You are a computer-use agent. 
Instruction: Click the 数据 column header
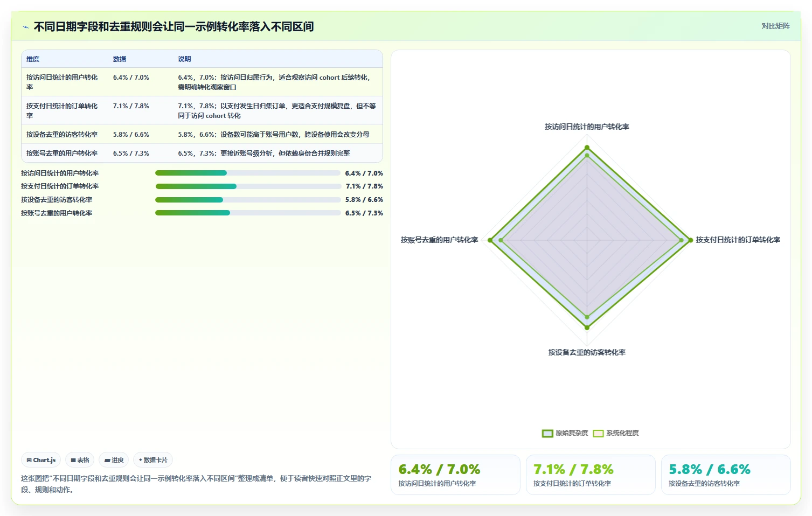[x=120, y=59]
